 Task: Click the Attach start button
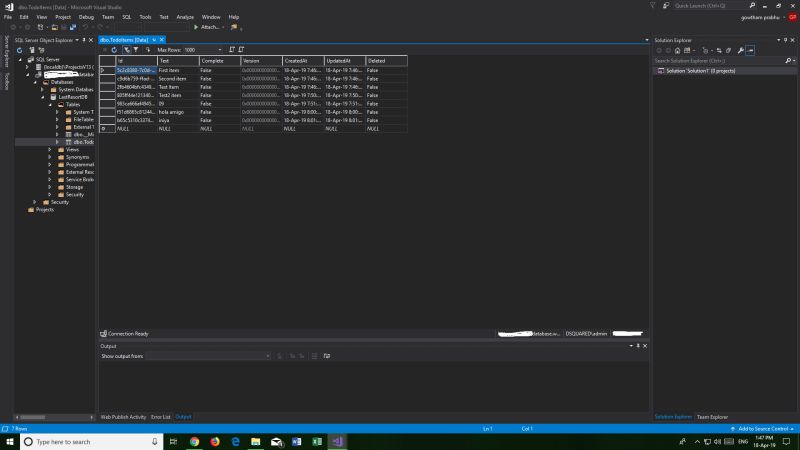(x=206, y=27)
